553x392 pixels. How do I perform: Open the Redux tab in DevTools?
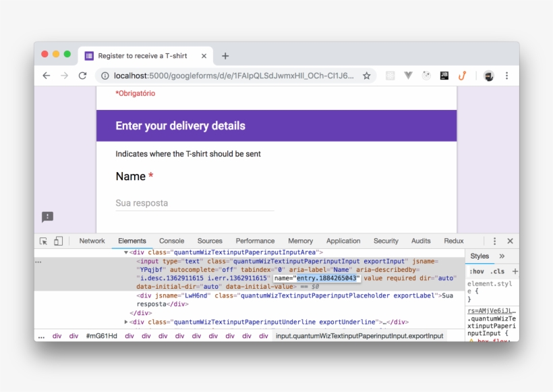[x=454, y=241]
